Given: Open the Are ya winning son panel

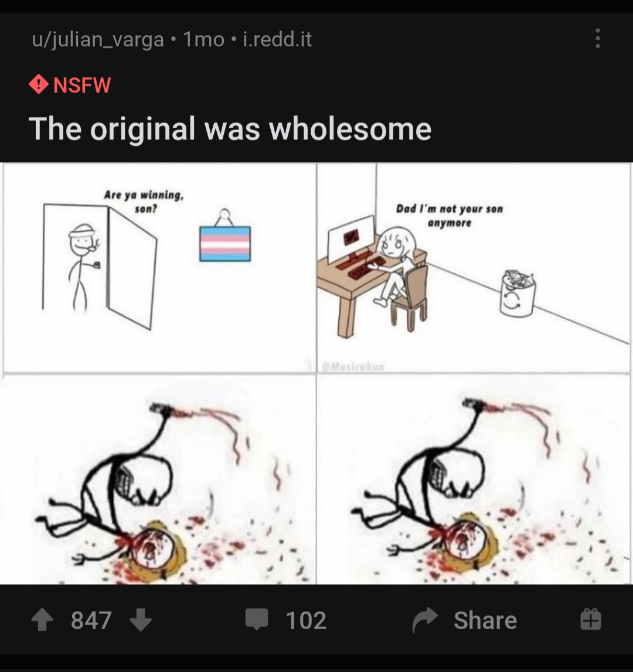Looking at the screenshot, I should (x=159, y=268).
